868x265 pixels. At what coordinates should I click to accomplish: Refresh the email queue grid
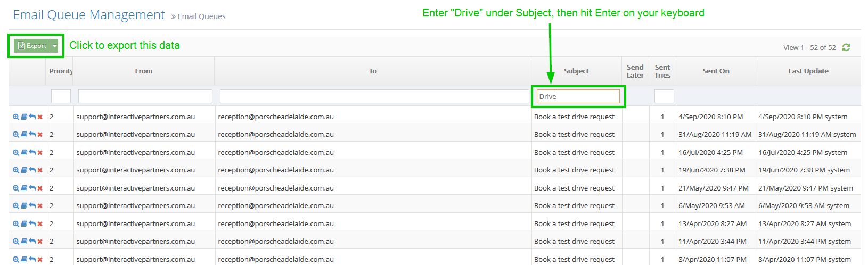pos(846,47)
